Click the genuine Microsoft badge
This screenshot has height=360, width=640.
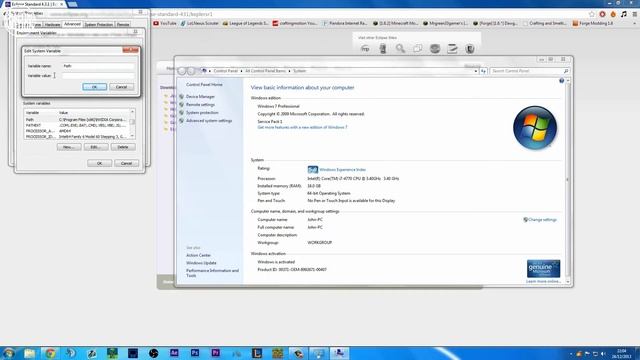[x=543, y=269]
